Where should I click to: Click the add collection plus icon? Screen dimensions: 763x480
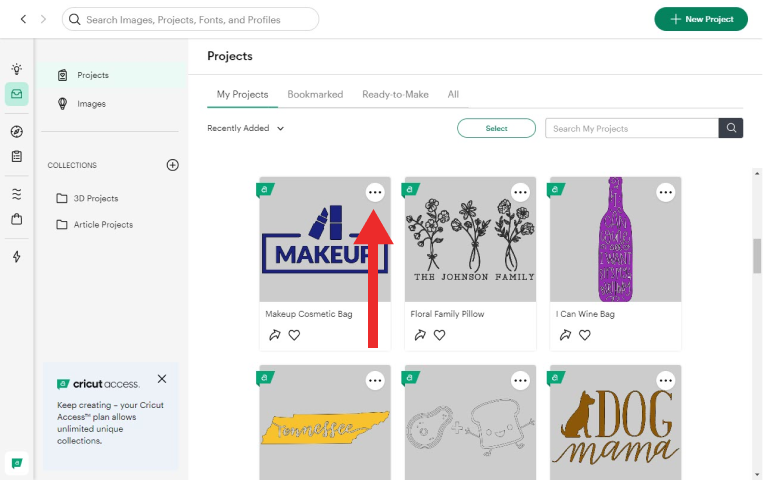point(172,165)
